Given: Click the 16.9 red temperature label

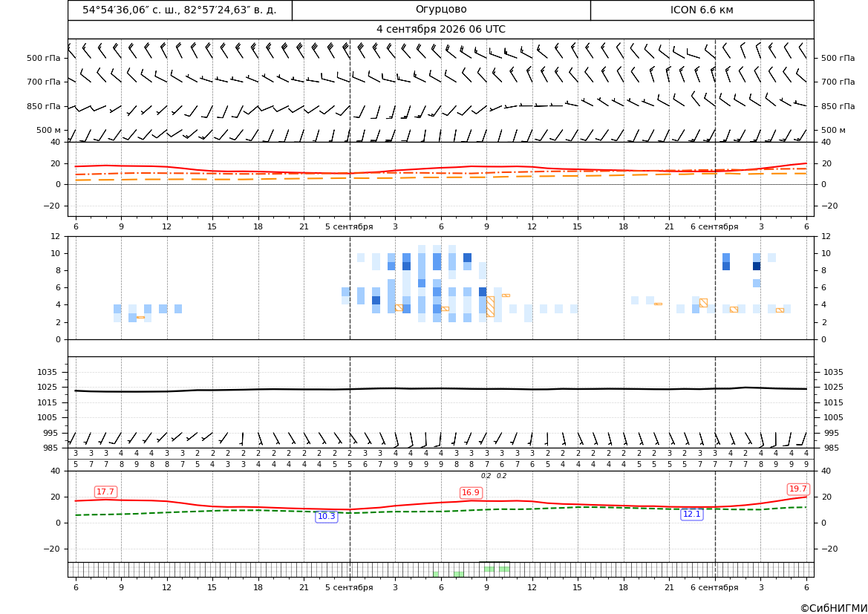Looking at the screenshot, I should 471,492.
